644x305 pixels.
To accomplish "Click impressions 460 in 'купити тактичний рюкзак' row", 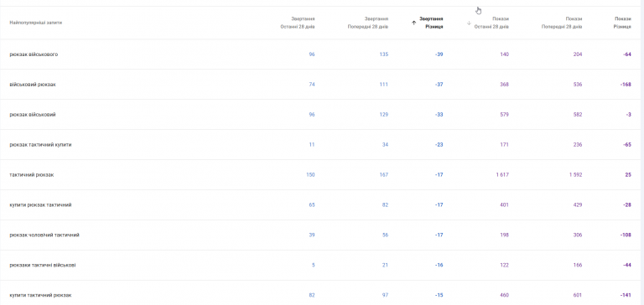I will coord(504,295).
